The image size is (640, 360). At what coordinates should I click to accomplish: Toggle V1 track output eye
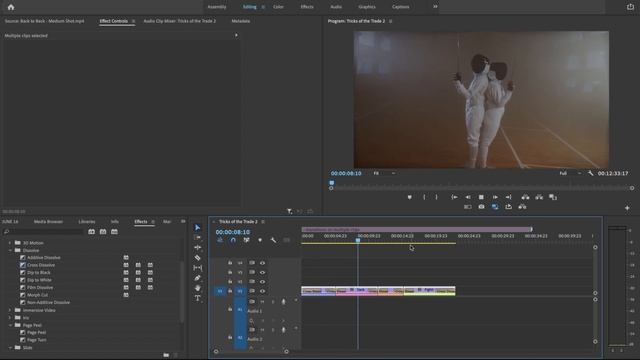pos(262,291)
